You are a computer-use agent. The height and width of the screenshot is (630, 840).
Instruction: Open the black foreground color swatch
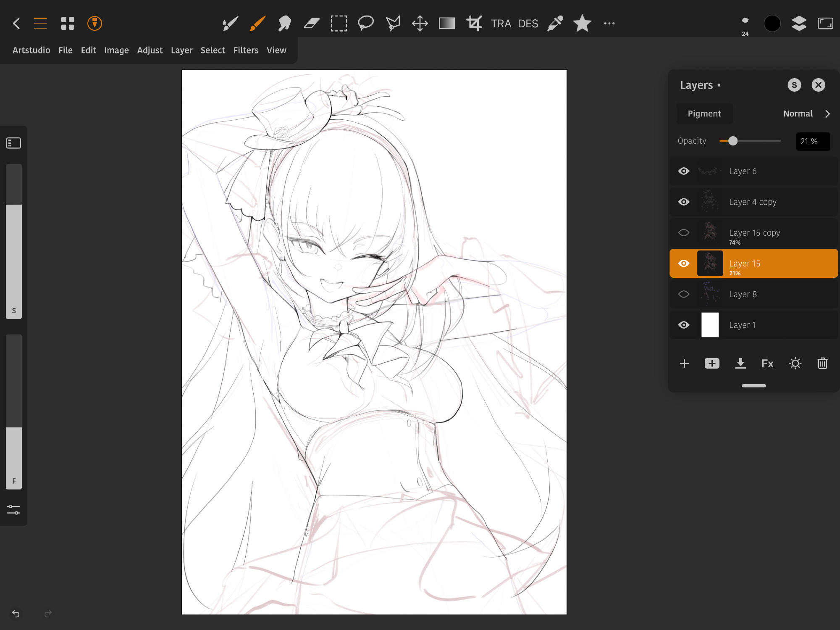tap(772, 24)
